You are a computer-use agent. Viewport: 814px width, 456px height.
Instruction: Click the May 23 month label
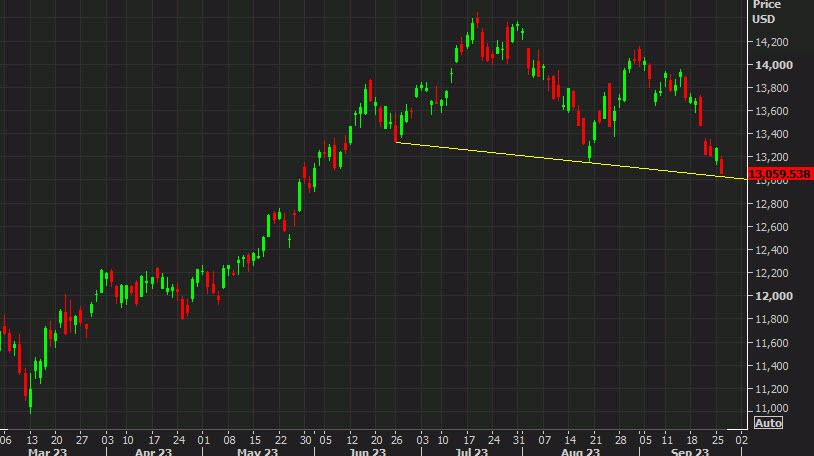[x=257, y=452]
